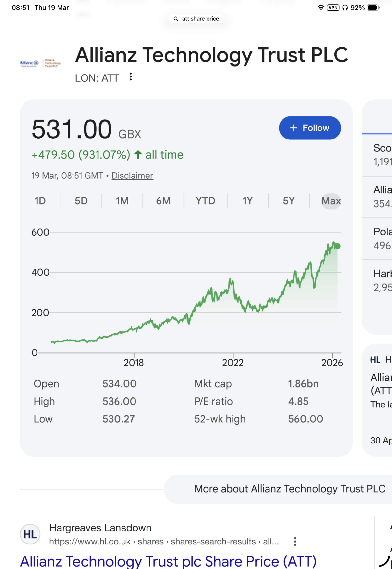
Task: Tap the Wi-Fi status icon
Action: pyautogui.click(x=320, y=8)
